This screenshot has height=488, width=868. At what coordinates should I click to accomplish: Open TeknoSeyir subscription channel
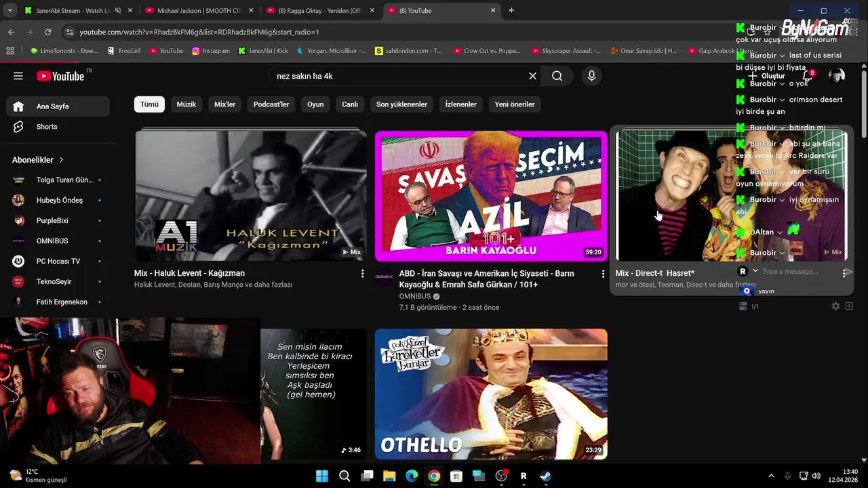pyautogui.click(x=58, y=281)
